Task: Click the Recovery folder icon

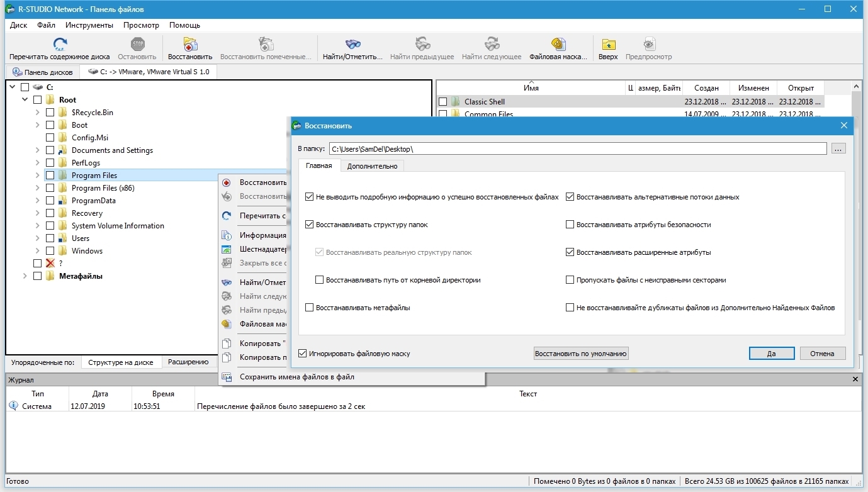Action: point(63,213)
